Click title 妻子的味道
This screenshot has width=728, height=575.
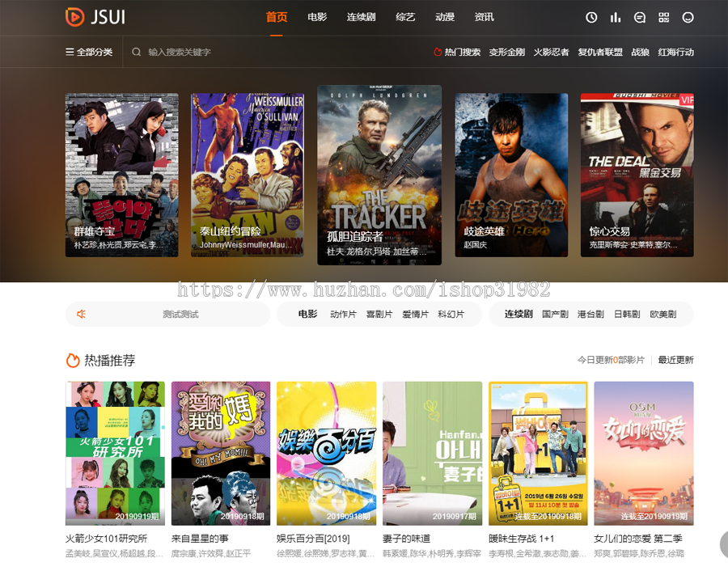pos(407,539)
